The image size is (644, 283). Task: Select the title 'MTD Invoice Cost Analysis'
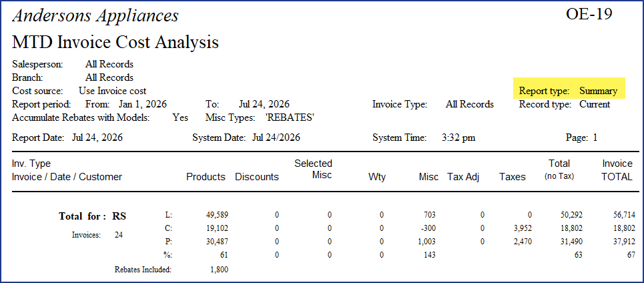click(x=115, y=42)
